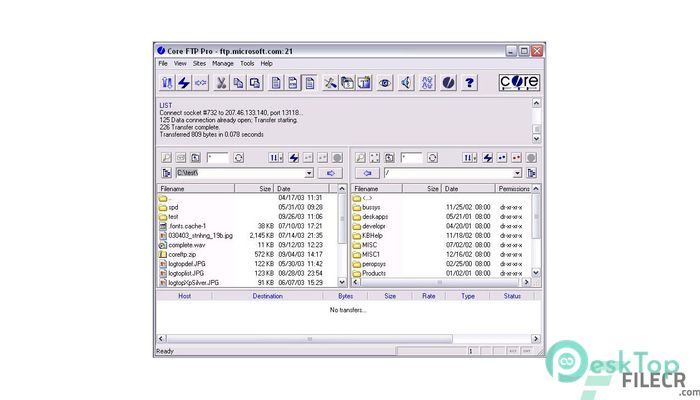Upload using the right arrow button
Viewport: 700px width, 400px height.
pos(330,173)
